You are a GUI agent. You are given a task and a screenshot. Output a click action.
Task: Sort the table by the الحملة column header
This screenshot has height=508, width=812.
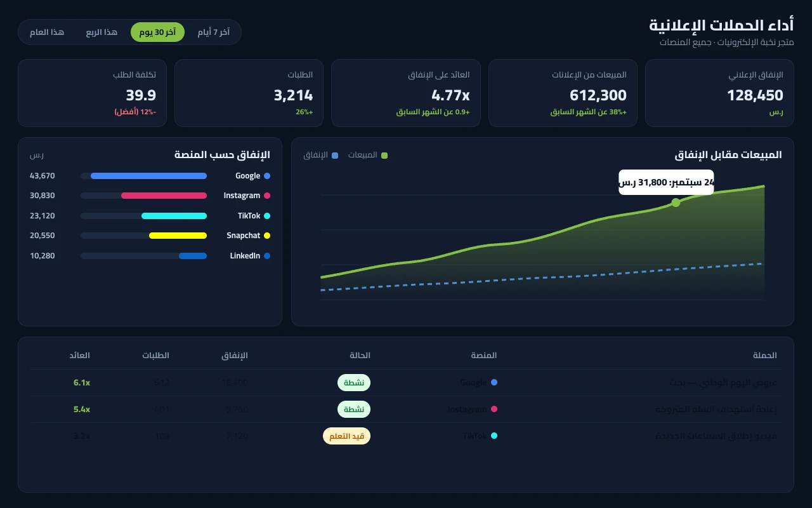coord(764,356)
